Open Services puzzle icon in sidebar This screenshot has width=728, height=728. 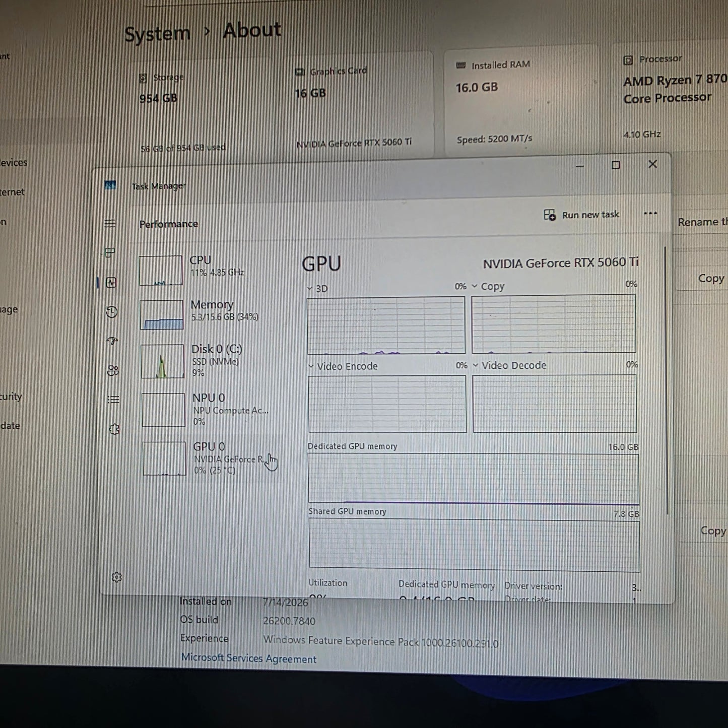114,429
